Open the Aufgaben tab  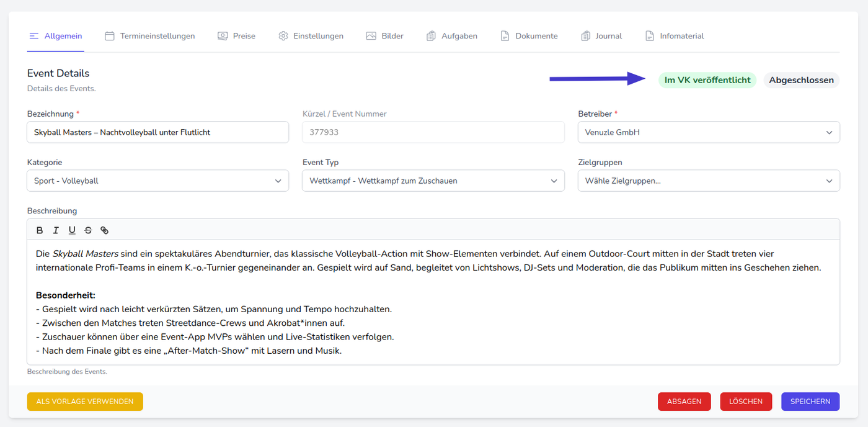(451, 36)
